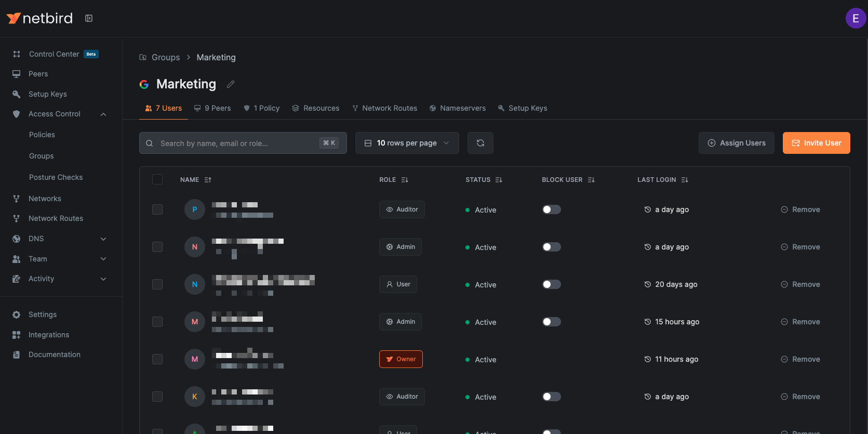Screen dimensions: 868x434
Task: Collapse the sidebar using the panel icon
Action: 89,18
